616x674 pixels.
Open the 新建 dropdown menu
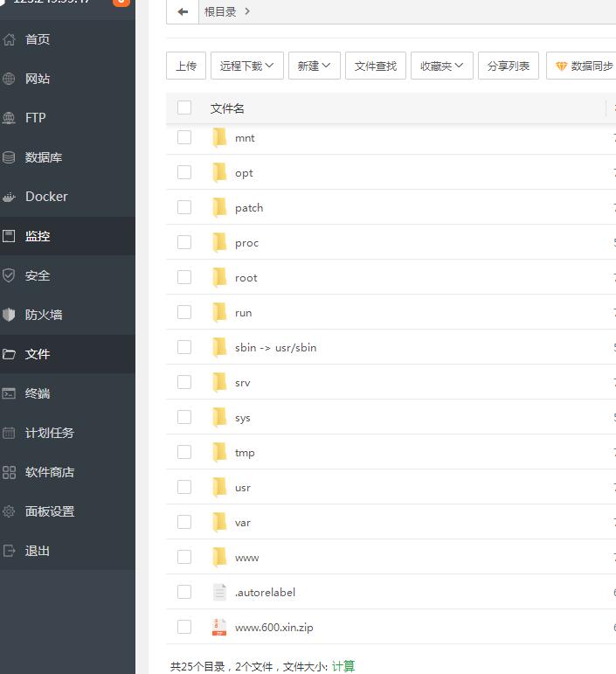[314, 66]
